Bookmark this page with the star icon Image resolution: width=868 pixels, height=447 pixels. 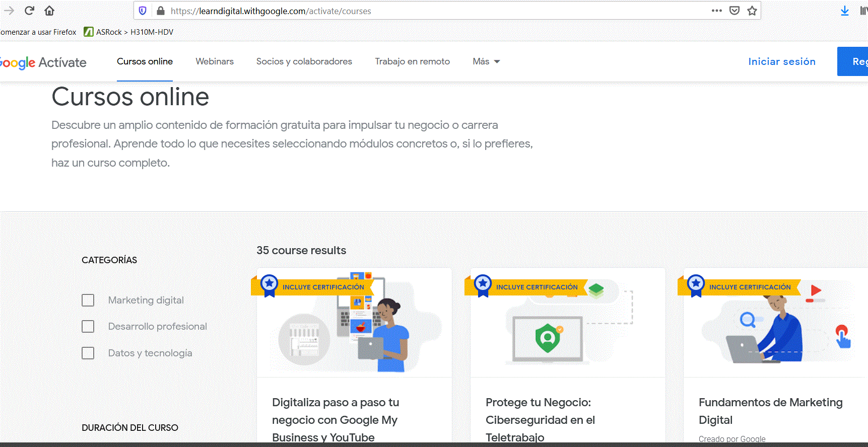coord(752,11)
